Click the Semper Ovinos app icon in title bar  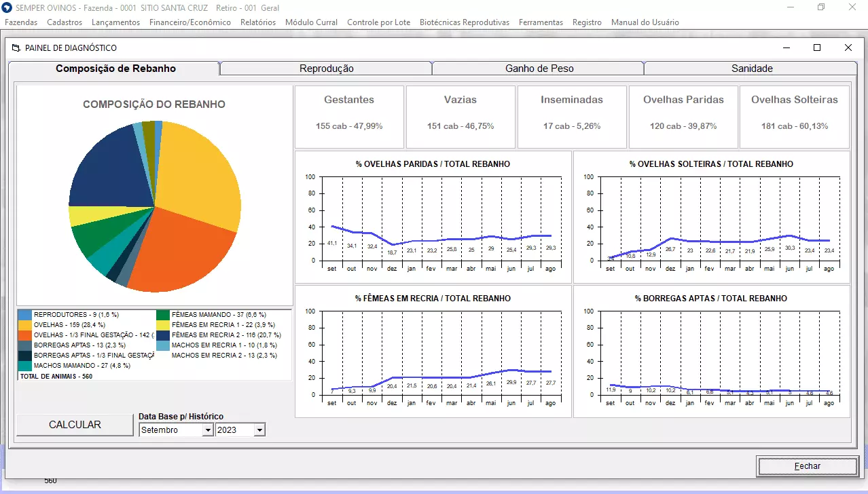7,7
